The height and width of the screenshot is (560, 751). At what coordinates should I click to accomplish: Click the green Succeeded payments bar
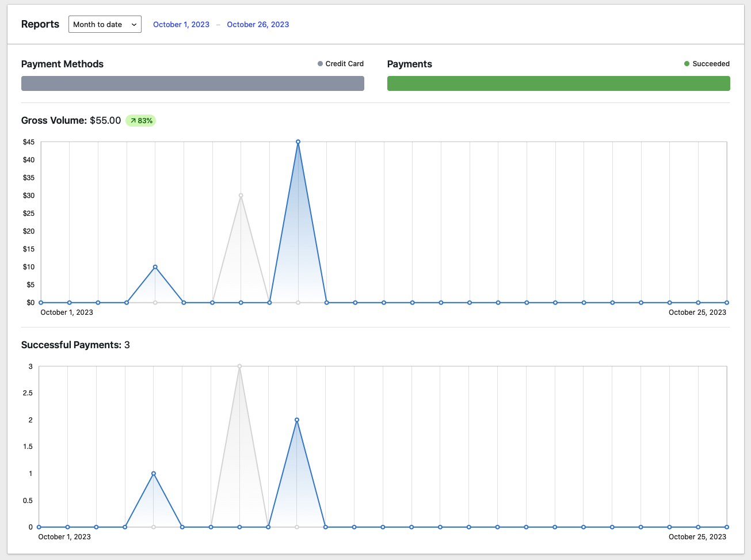click(x=558, y=83)
